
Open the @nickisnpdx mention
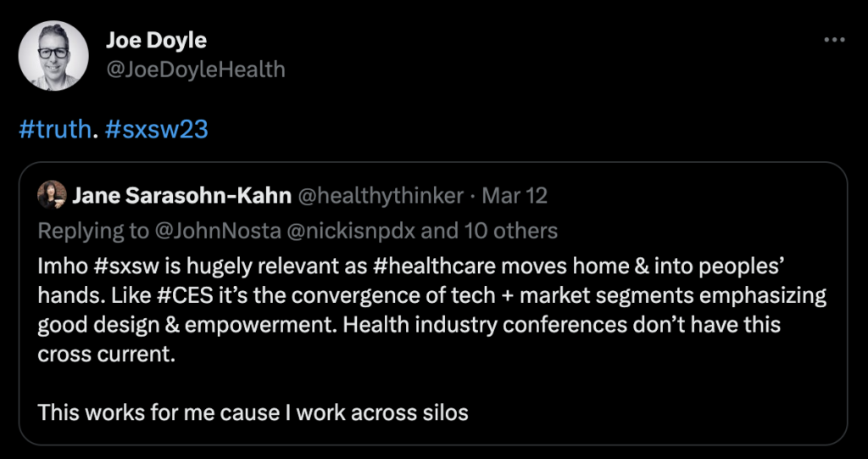[x=351, y=231]
